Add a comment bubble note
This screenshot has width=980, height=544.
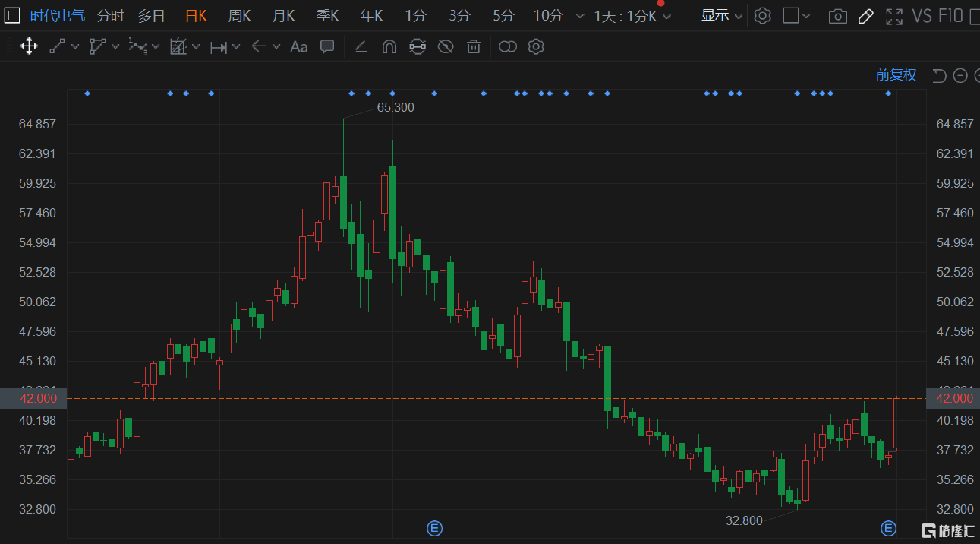click(x=327, y=47)
